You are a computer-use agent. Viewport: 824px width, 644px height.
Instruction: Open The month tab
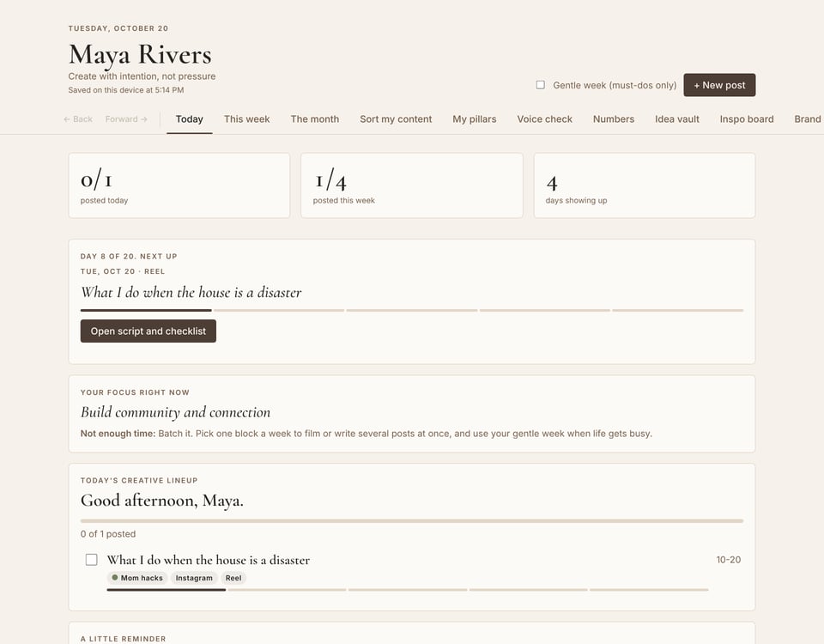315,119
